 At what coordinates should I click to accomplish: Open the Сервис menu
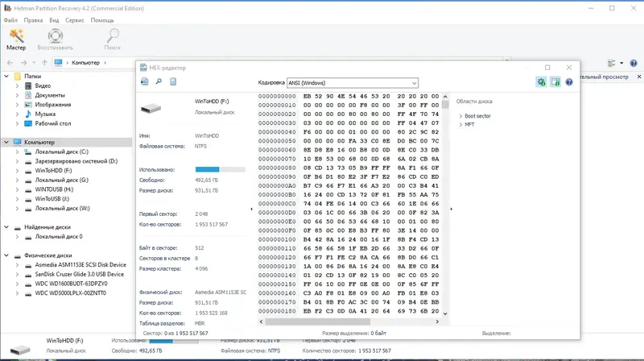point(75,20)
